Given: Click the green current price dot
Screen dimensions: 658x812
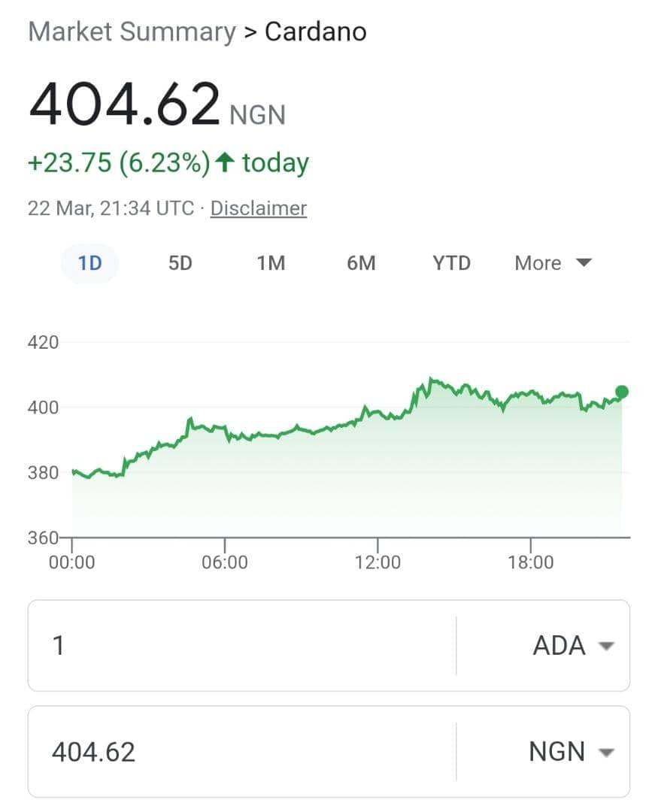Looking at the screenshot, I should tap(622, 392).
